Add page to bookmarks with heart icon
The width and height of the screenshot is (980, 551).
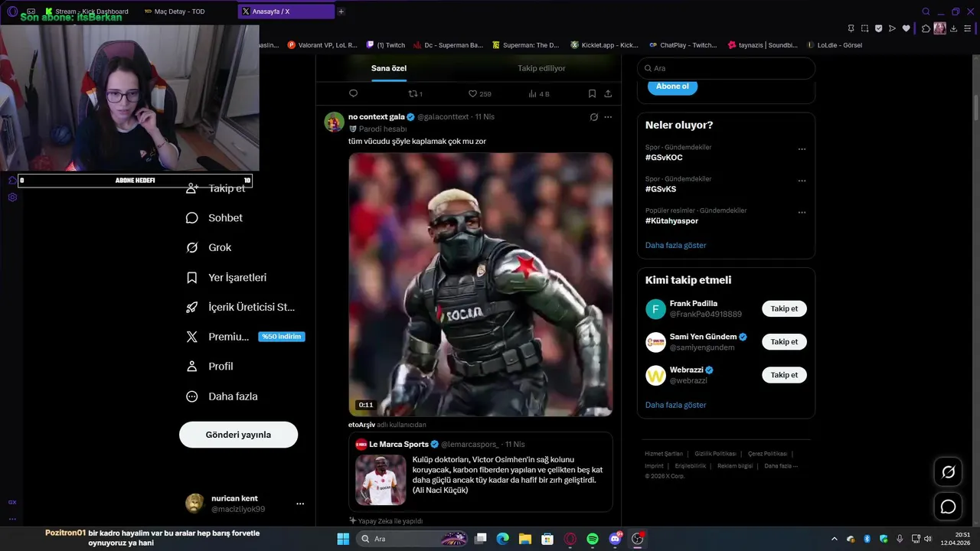tap(906, 28)
